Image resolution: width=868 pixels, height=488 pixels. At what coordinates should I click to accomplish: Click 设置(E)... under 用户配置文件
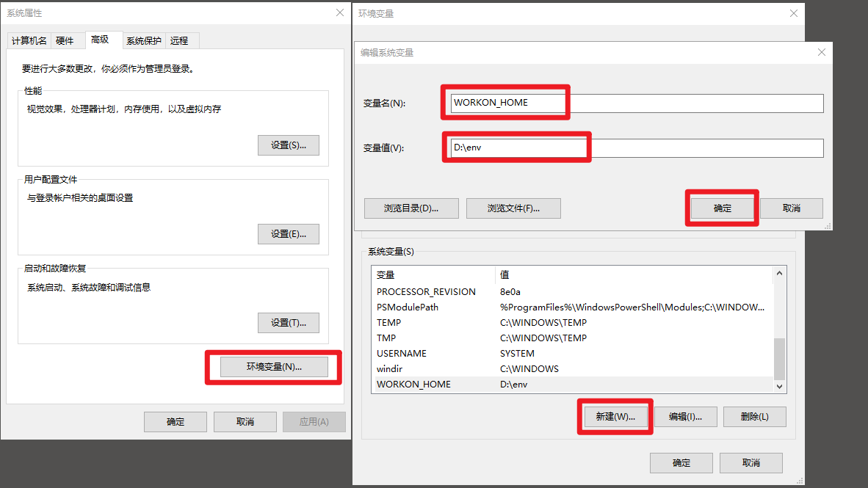[x=289, y=234]
